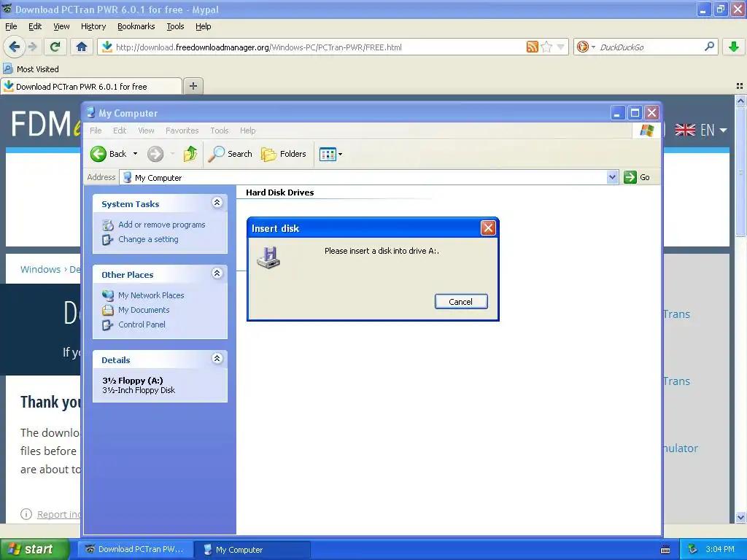Screen dimensions: 747x560
Task: Click the Windows flag logo in My Computer
Action: 647,130
